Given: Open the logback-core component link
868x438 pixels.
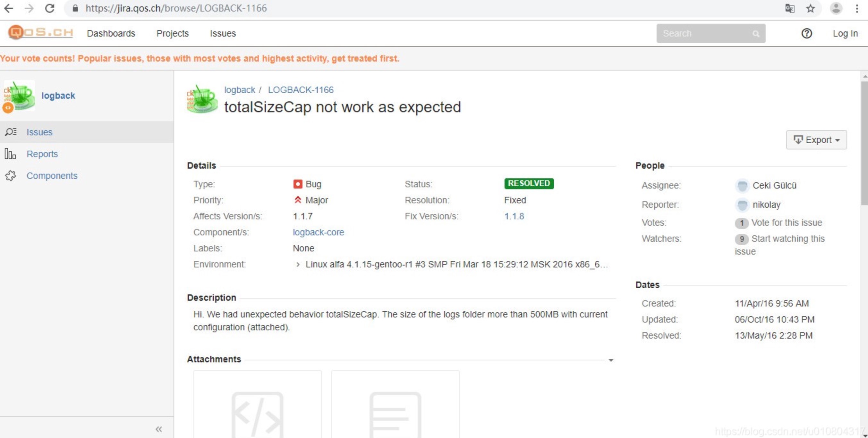Looking at the screenshot, I should (318, 232).
